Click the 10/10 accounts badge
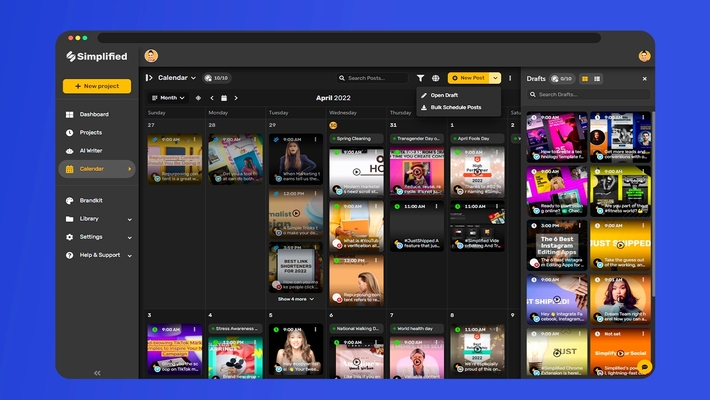This screenshot has width=710, height=400. click(217, 78)
